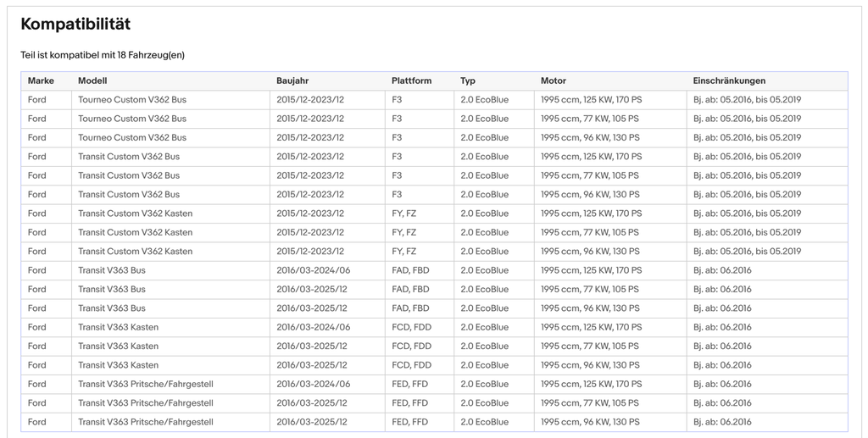Select 'Transit Custom V362 Kasten' in the 170 PS row
The width and height of the screenshot is (868, 438).
coord(135,213)
